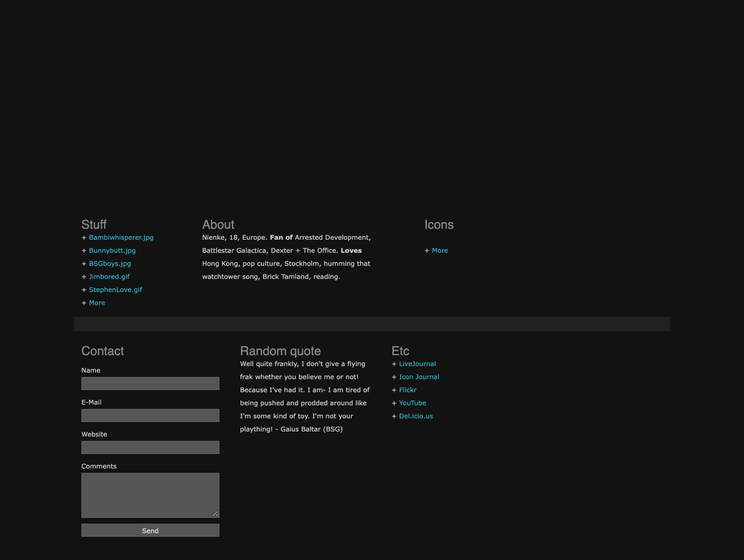The height and width of the screenshot is (560, 744).
Task: Click the 'Website' field label
Action: 94,434
